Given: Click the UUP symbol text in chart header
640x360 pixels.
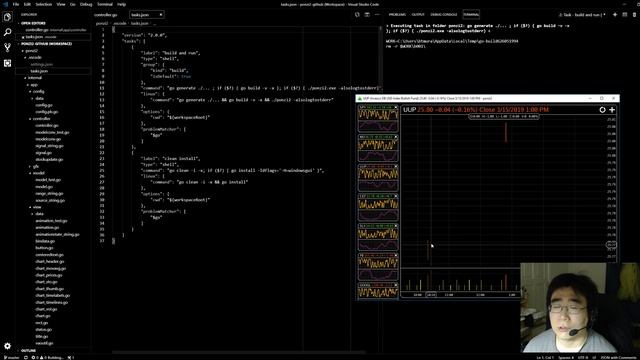Looking at the screenshot, I should click(x=409, y=110).
